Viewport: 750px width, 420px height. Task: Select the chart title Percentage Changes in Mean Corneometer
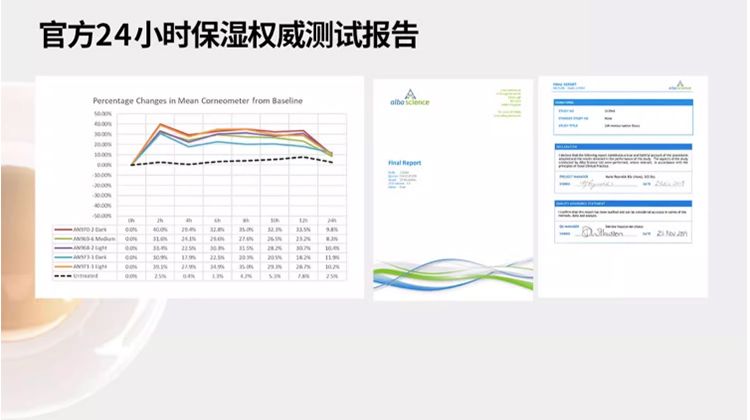point(198,101)
